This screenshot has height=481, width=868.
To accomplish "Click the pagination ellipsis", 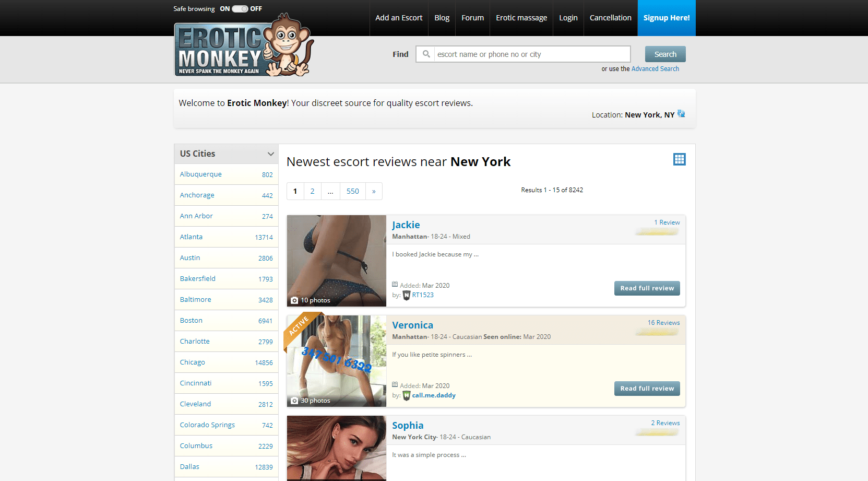I will pyautogui.click(x=330, y=191).
